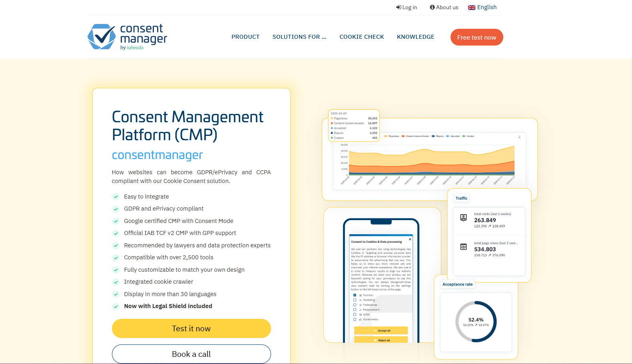Toggle the Measurement checkbox in phone mockup
The height and width of the screenshot is (364, 632).
point(355,310)
